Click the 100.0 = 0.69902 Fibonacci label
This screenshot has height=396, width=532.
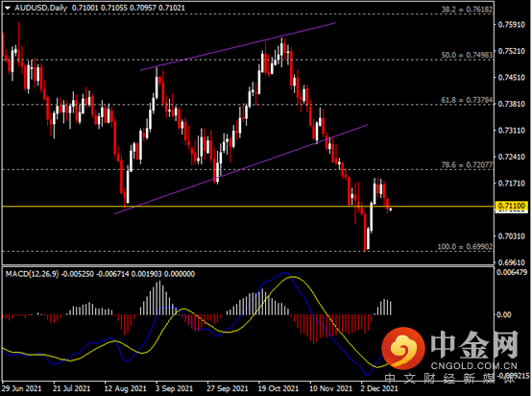[x=465, y=247]
